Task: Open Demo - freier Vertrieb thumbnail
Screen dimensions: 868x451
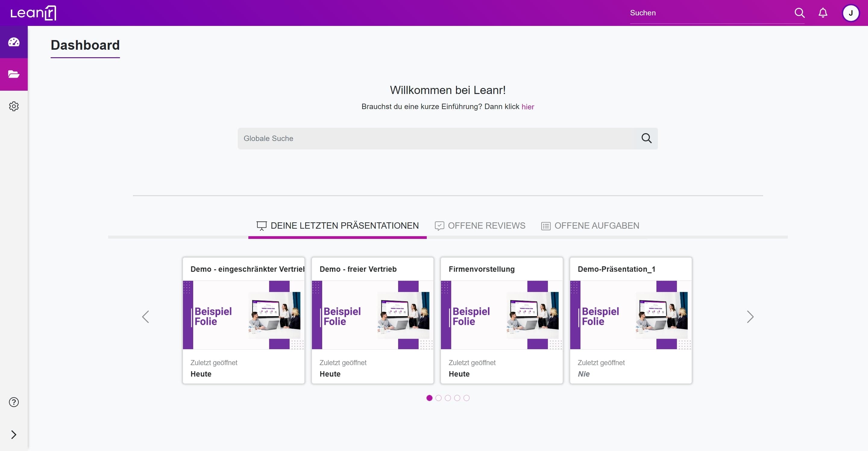Action: tap(373, 315)
